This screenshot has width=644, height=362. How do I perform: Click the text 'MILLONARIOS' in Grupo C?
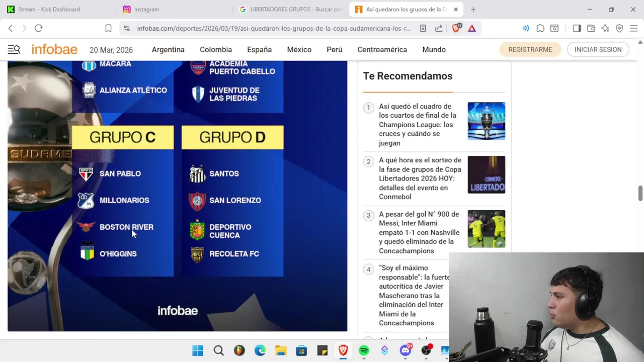[124, 200]
